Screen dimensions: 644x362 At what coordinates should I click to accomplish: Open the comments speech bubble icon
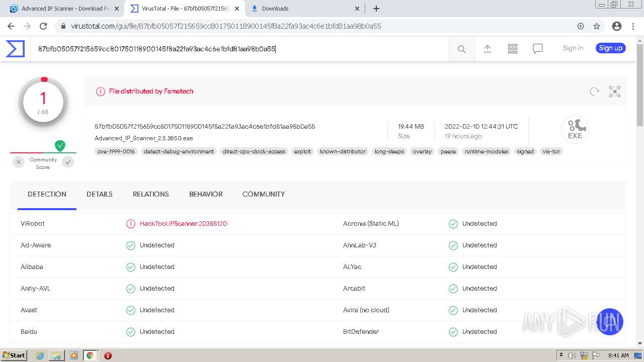pos(537,49)
